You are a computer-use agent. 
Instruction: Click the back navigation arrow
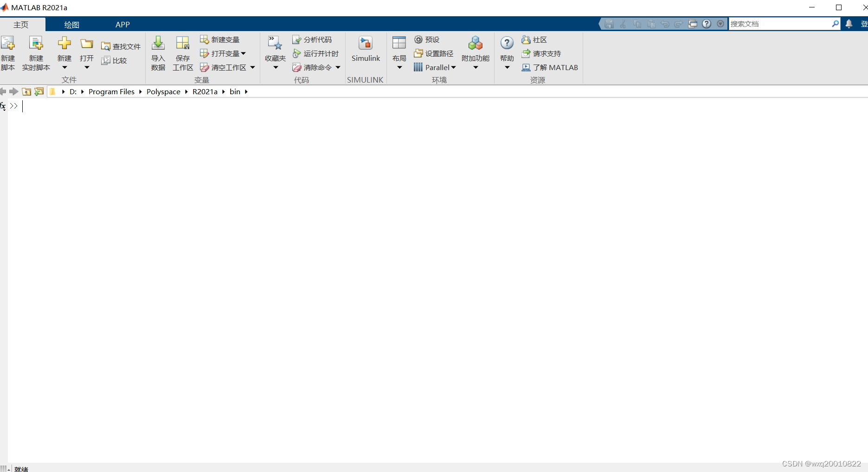(3, 91)
